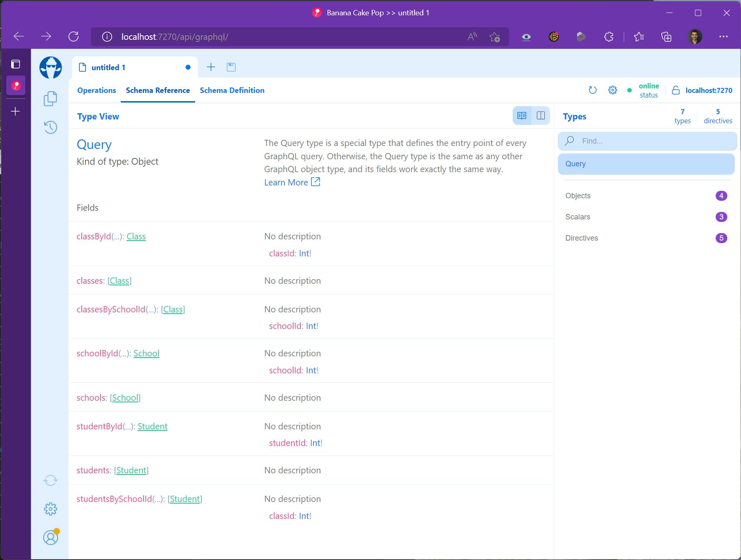741x560 pixels.
Task: Open the Documents sidebar icon
Action: [50, 98]
